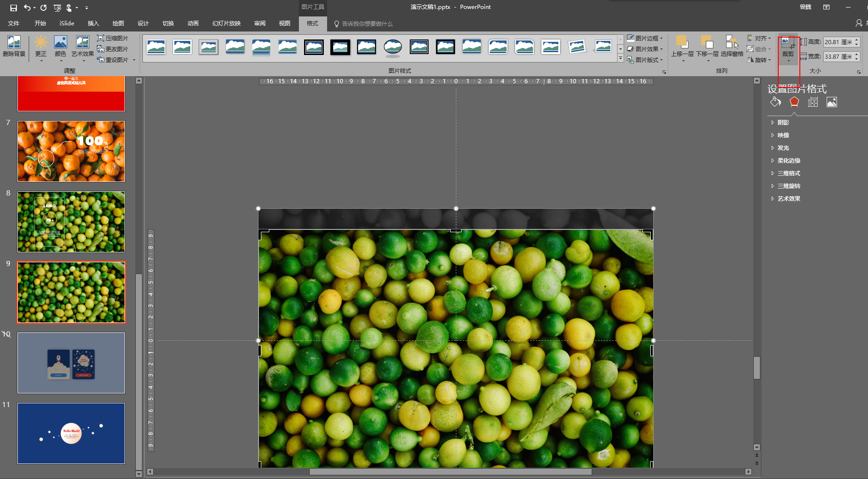This screenshot has height=479, width=868.
Task: Expand the 三维旋转 3-D rotation section
Action: (x=786, y=186)
